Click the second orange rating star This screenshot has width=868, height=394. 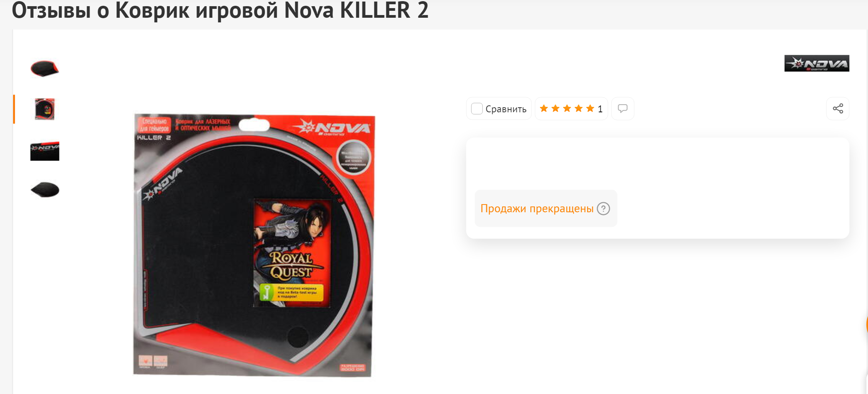pyautogui.click(x=555, y=108)
